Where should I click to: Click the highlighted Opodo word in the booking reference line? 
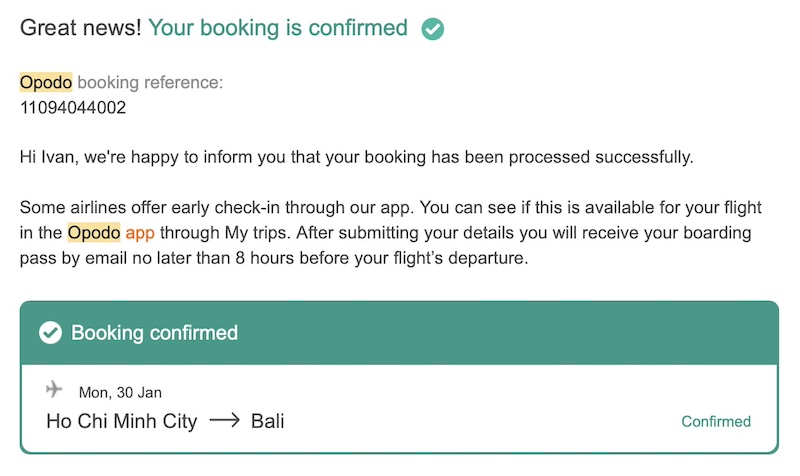click(46, 82)
